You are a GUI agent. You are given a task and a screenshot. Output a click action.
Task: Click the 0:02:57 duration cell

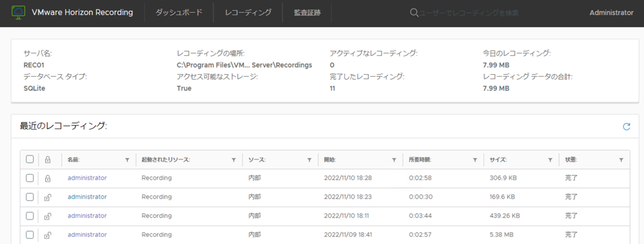(419, 234)
